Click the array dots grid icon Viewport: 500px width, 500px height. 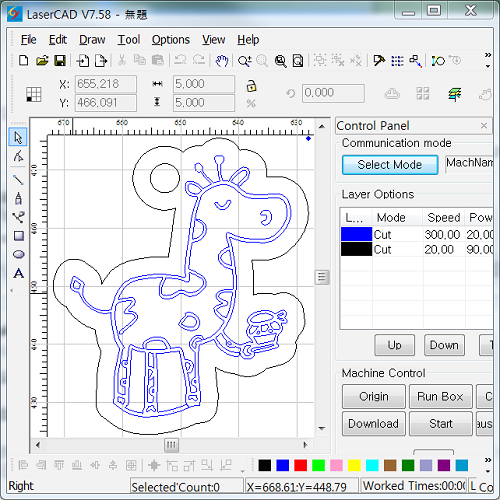(397, 61)
